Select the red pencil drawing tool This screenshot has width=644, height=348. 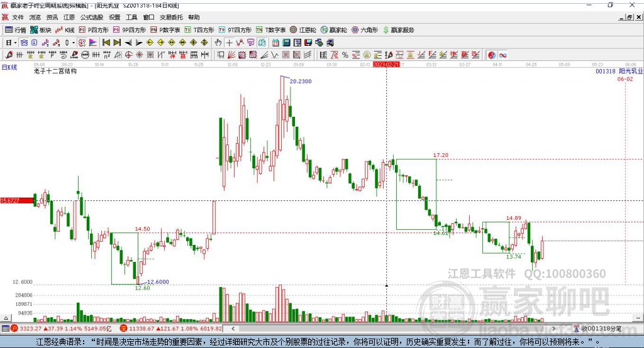(9, 55)
